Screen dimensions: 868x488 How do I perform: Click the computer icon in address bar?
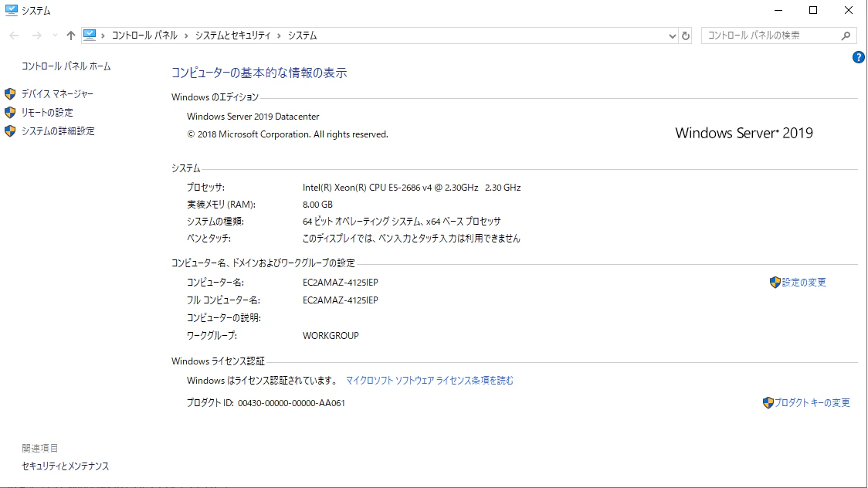pos(90,36)
